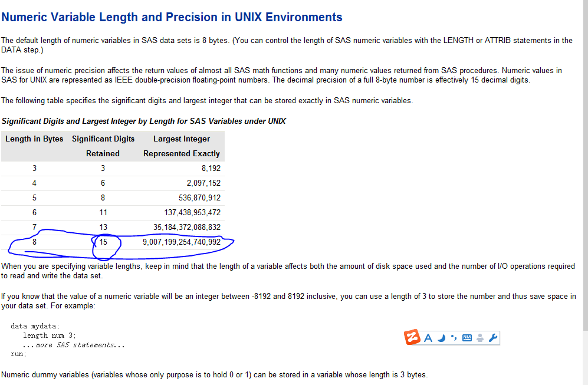Click the scrollbar up arrow
Screen dimensions: 588x385
584,4
